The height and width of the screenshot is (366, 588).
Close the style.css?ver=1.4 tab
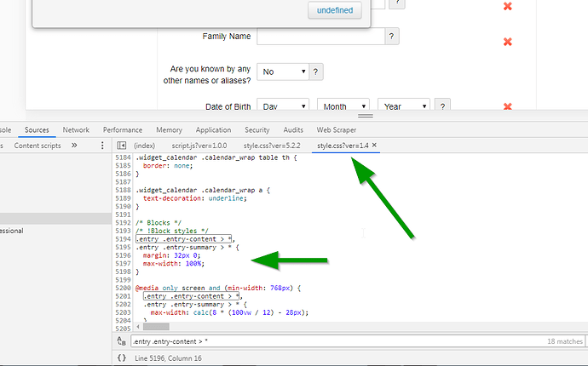[x=374, y=145]
